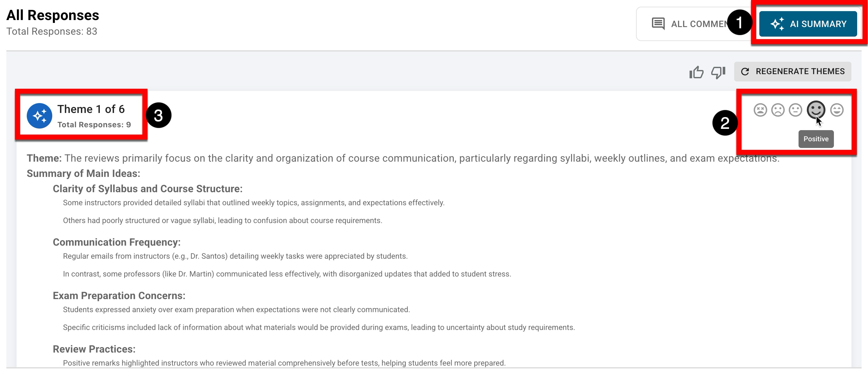Click the refresh icon in Regenerate Themes
Image resolution: width=868 pixels, height=378 pixels.
pyautogui.click(x=745, y=71)
